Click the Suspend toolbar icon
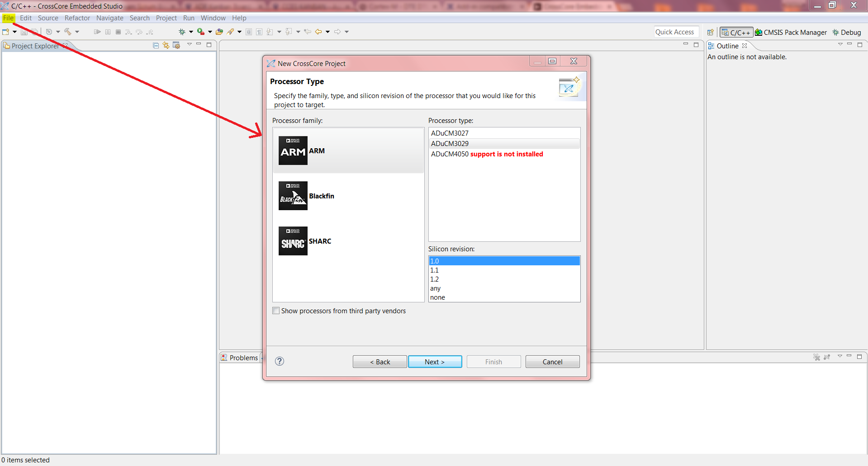 pos(108,32)
